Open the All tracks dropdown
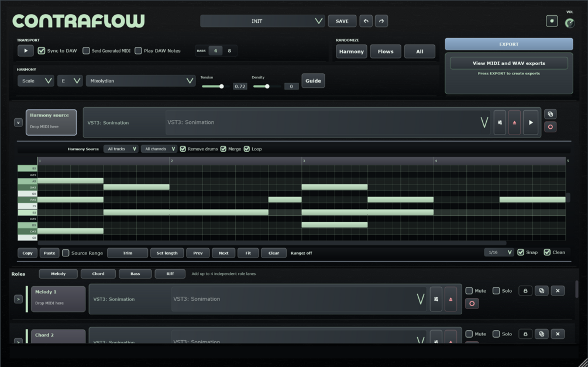The width and height of the screenshot is (588, 367). 121,149
